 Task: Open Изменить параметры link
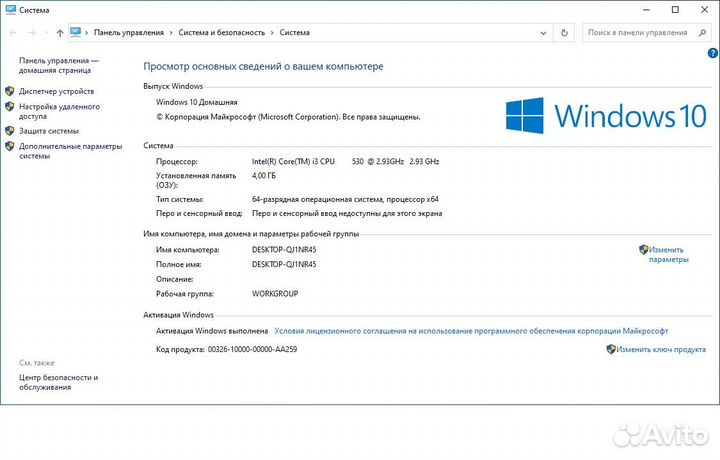click(667, 254)
